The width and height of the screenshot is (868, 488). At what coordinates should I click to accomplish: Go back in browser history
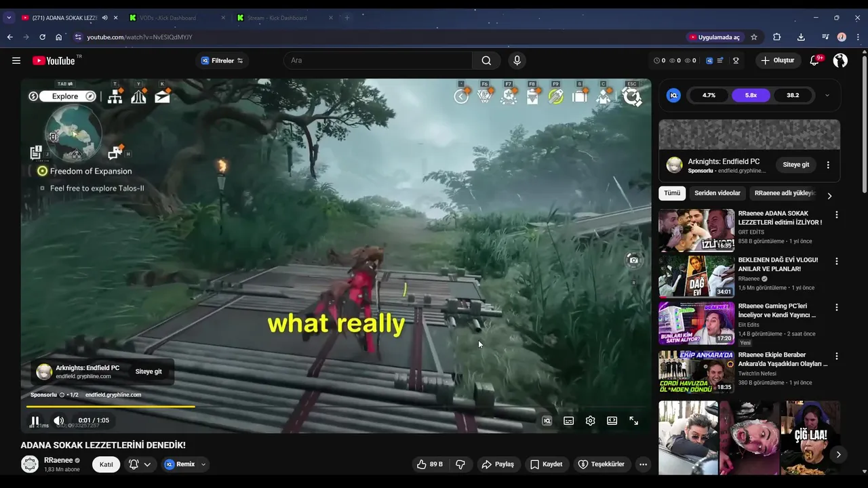click(x=9, y=37)
